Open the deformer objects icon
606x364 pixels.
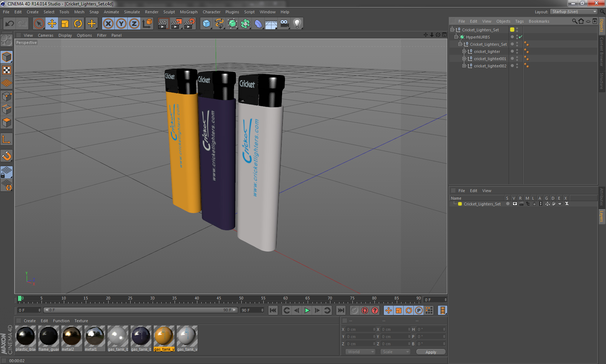[x=258, y=24]
